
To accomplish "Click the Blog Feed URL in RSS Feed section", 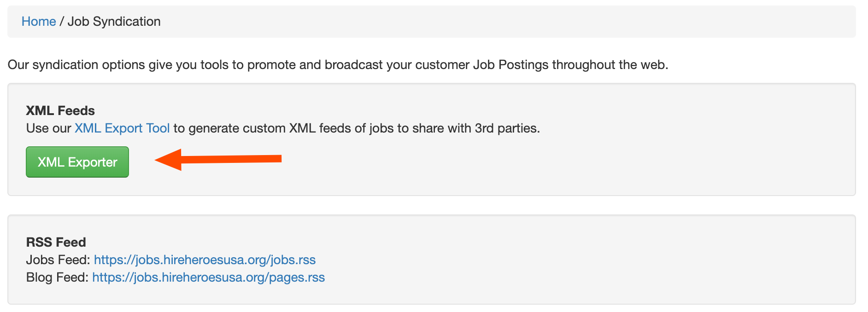I will (208, 277).
